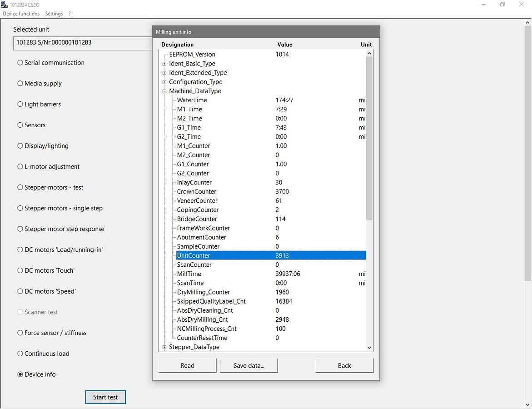Viewport: 532px width, 409px height.
Task: Open the ? help menu
Action: pyautogui.click(x=70, y=14)
